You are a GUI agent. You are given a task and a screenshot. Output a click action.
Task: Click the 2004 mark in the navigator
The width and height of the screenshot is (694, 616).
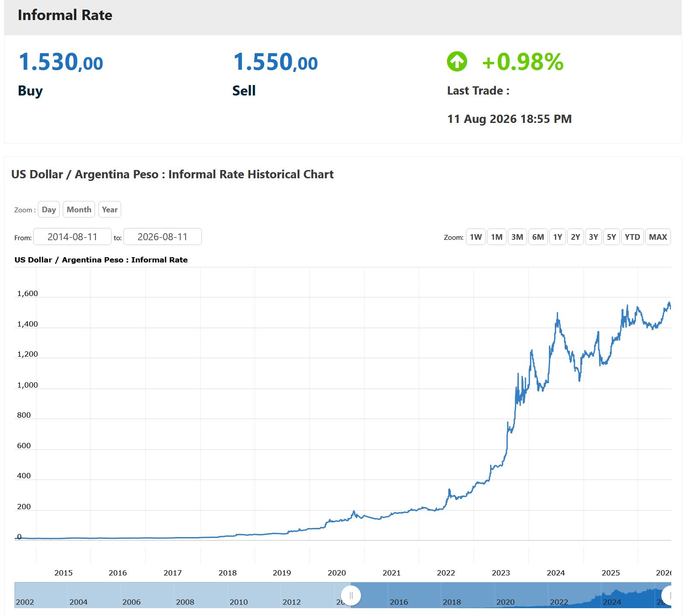click(x=78, y=602)
